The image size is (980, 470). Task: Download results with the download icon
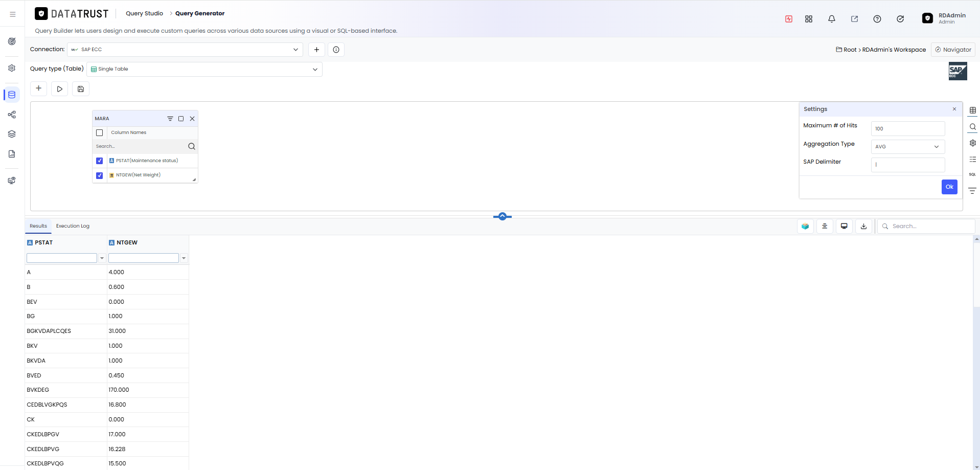(863, 226)
